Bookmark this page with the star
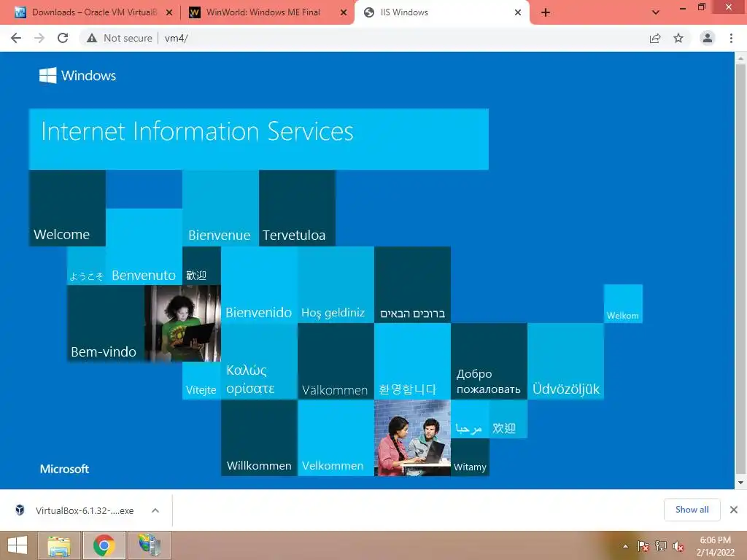Viewport: 747px width, 560px height. click(x=678, y=38)
